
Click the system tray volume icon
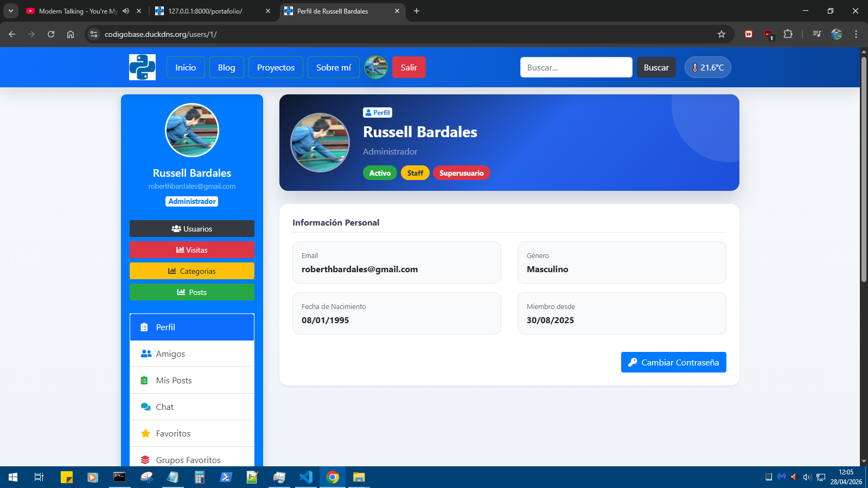pyautogui.click(x=807, y=477)
